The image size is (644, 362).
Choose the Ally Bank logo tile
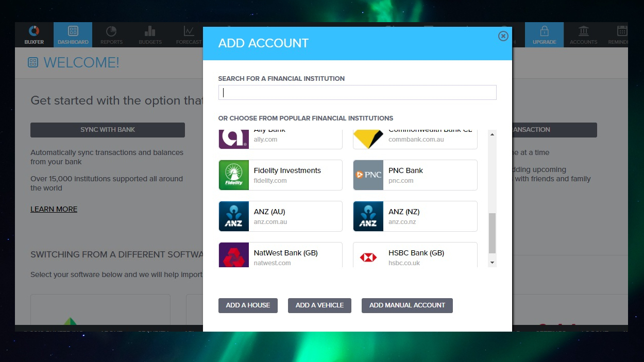pos(234,140)
